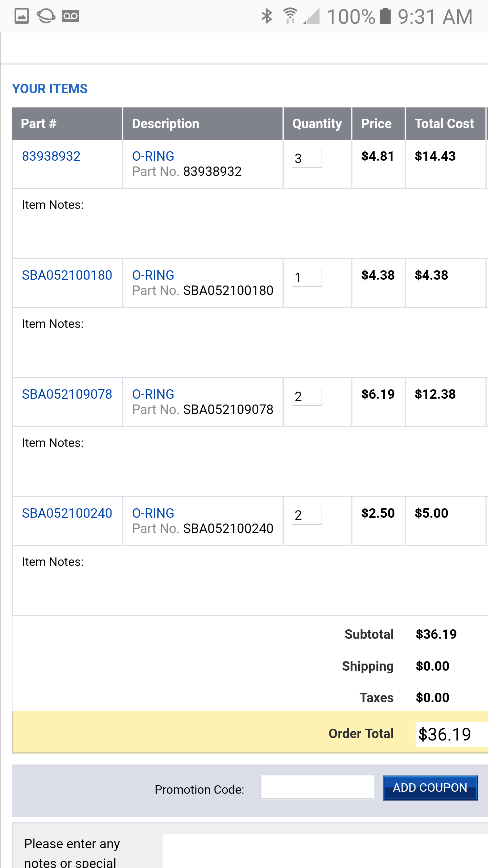Screen dimensions: 488x868
Task: Edit quantity field for SBA052109078
Action: pyautogui.click(x=307, y=396)
